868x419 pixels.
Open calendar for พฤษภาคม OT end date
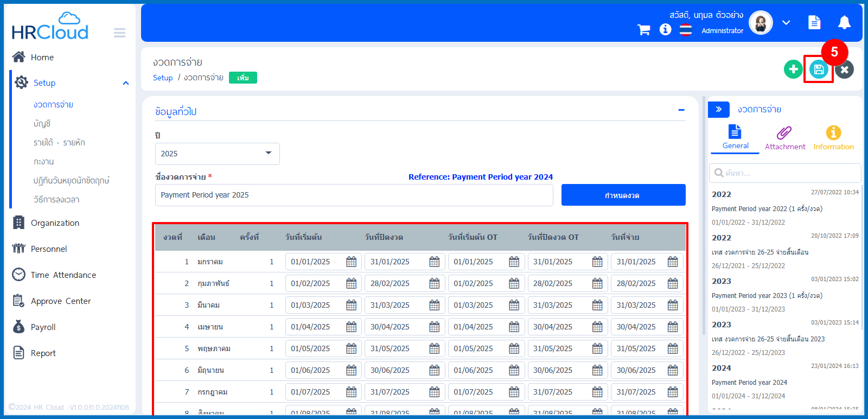point(597,348)
